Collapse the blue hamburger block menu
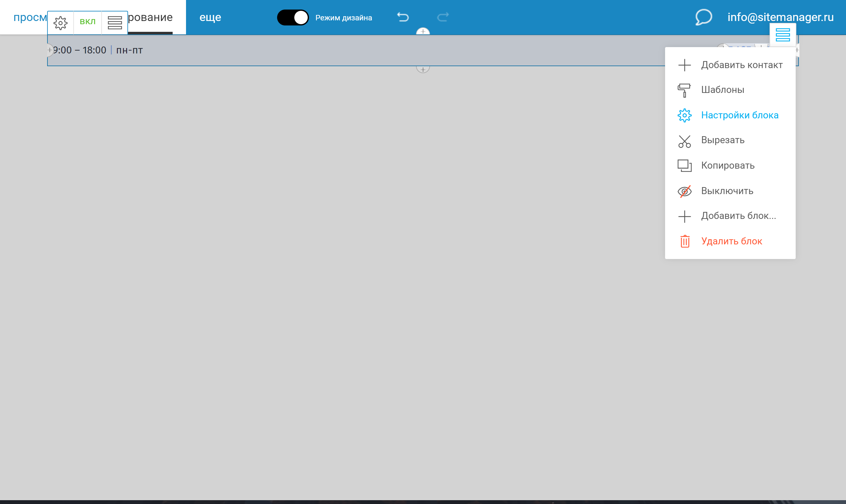The height and width of the screenshot is (504, 846). pos(782,35)
